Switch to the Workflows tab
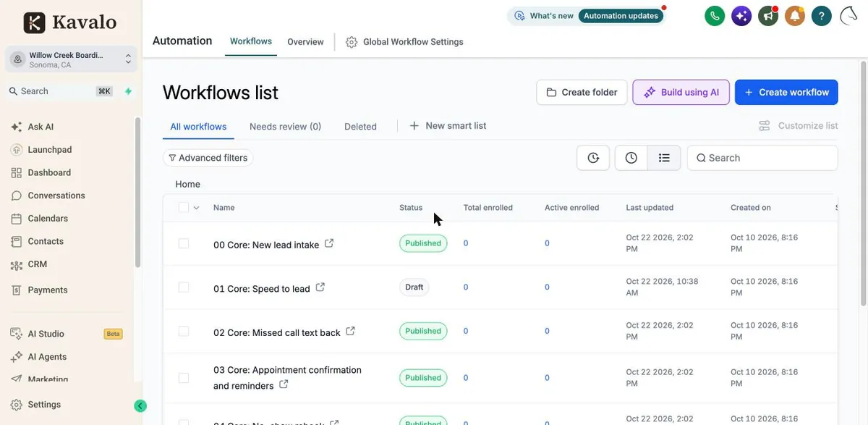This screenshot has height=425, width=868. [251, 41]
